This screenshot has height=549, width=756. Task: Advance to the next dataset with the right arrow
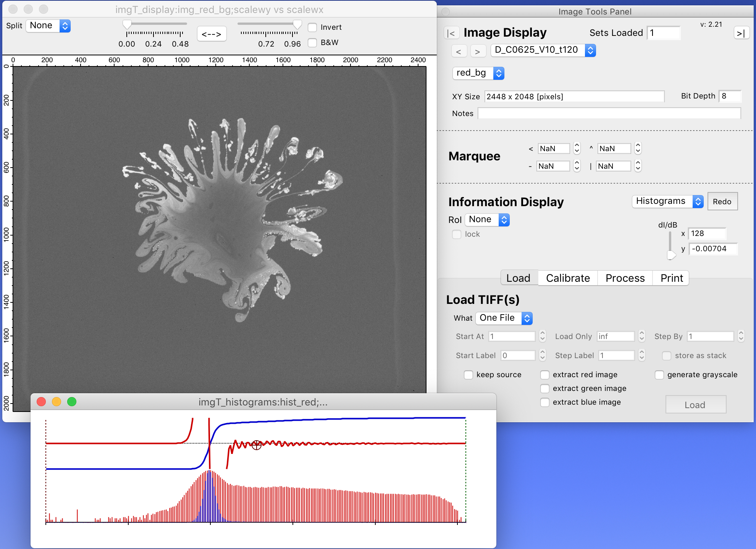(478, 51)
